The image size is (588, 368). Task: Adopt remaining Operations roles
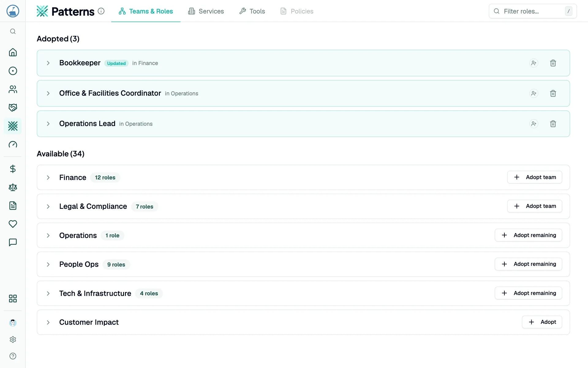click(x=529, y=235)
